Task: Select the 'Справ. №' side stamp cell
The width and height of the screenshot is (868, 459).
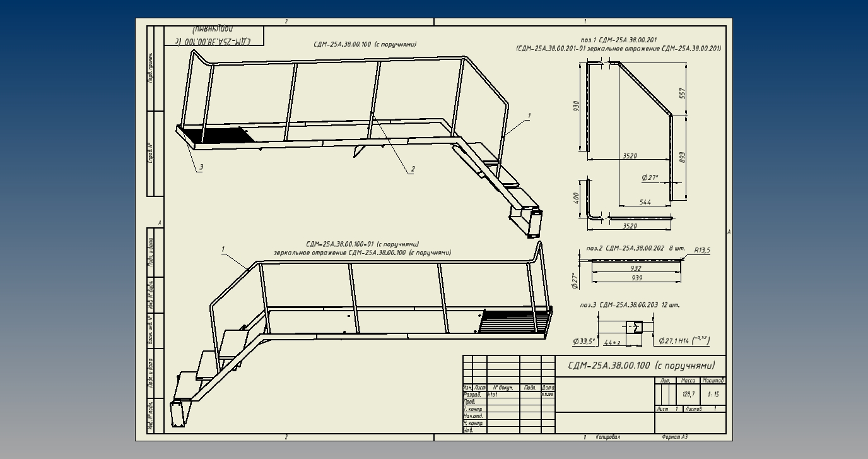Action: coord(151,152)
